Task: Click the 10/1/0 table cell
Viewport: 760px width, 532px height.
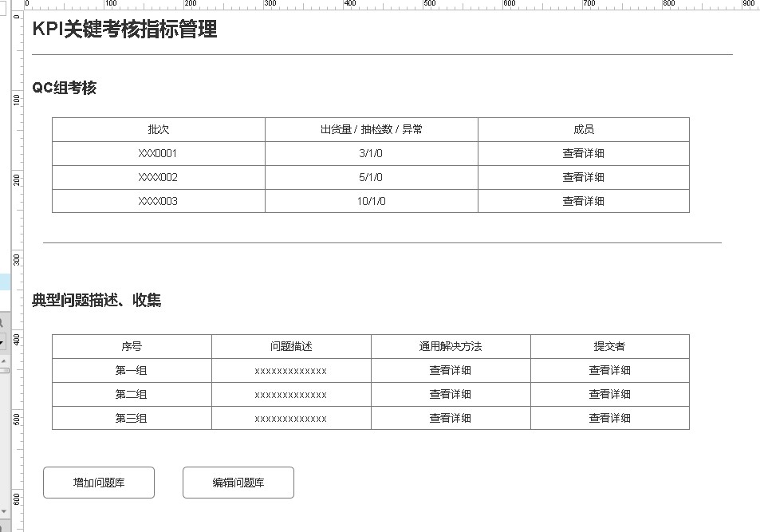Action: [x=371, y=201]
